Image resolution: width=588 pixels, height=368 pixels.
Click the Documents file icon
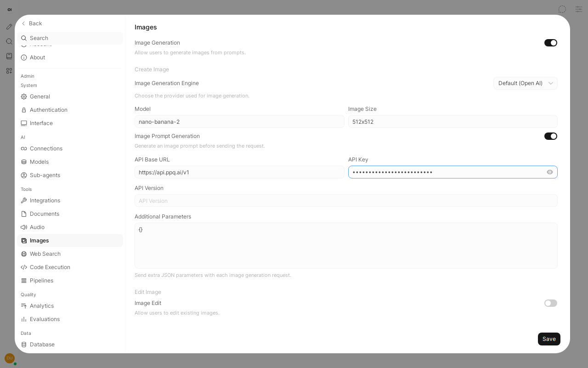pyautogui.click(x=24, y=214)
